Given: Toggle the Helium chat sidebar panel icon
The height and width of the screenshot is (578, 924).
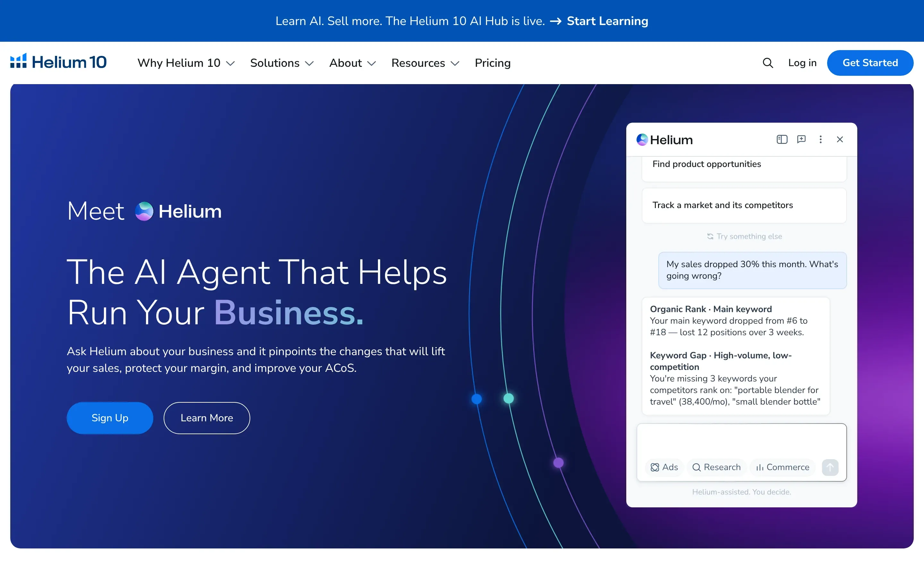Looking at the screenshot, I should [782, 140].
